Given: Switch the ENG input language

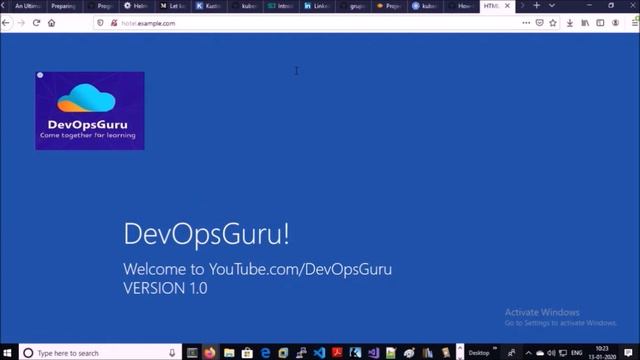Looking at the screenshot, I should pos(577,353).
